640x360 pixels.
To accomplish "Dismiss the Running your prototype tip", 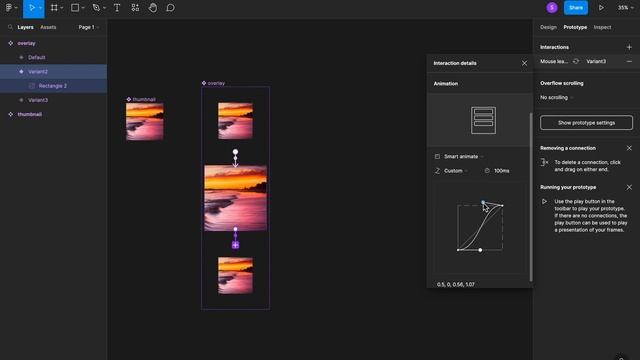I will pyautogui.click(x=629, y=187).
